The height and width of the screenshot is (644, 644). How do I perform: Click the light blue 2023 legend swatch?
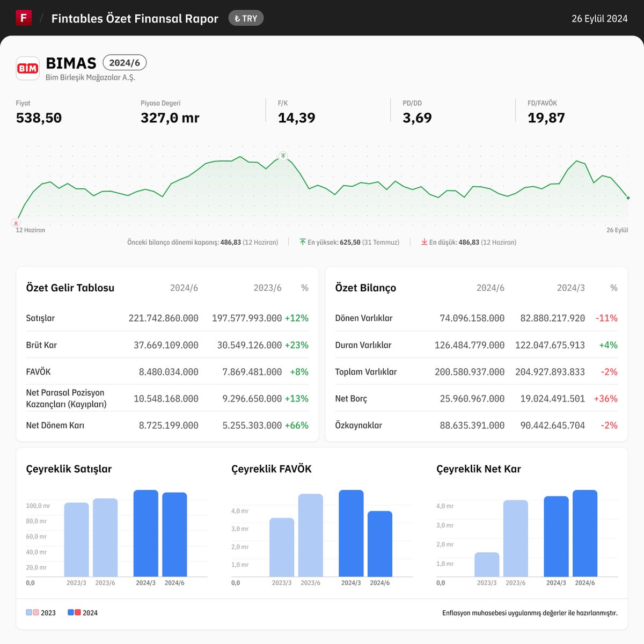[29, 612]
